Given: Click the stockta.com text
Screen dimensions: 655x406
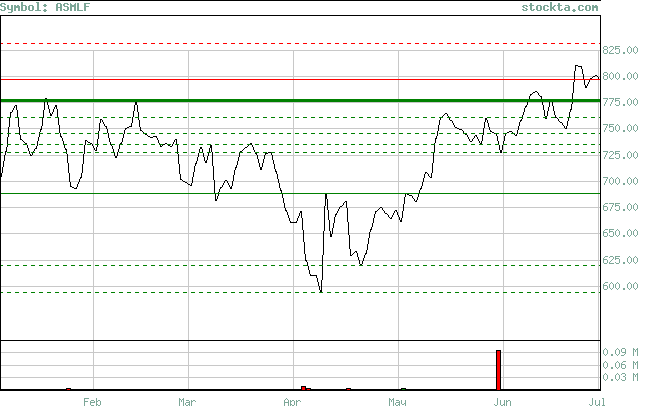Looking at the screenshot, I should 560,7.
